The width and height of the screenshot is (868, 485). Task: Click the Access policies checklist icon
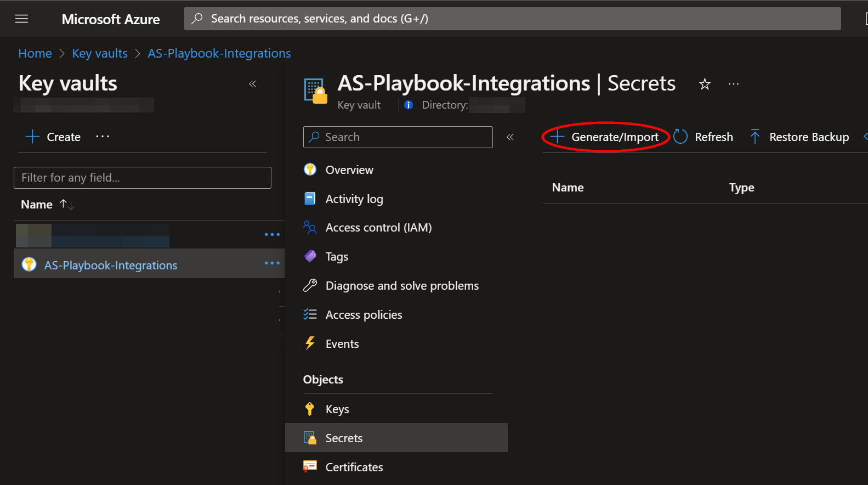[x=310, y=314]
